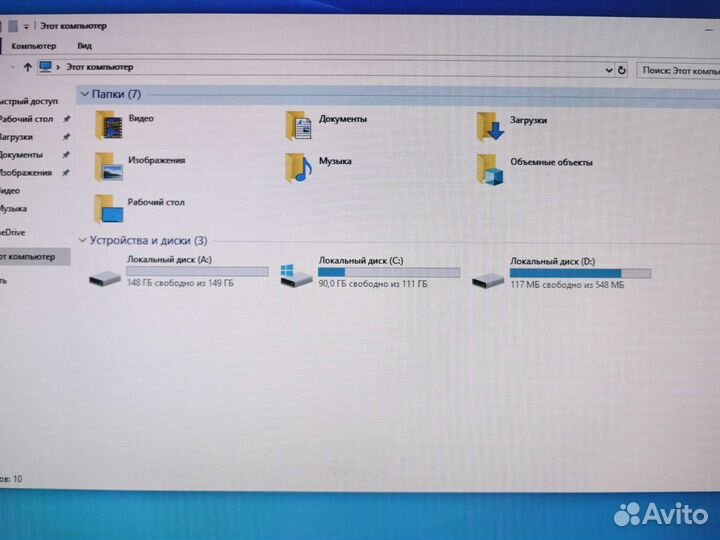Click the Локальный диск (D:) label
This screenshot has height=540, width=720.
[x=552, y=261]
